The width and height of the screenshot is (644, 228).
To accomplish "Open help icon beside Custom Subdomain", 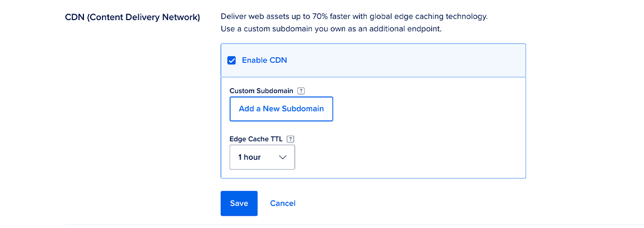I will (x=301, y=91).
